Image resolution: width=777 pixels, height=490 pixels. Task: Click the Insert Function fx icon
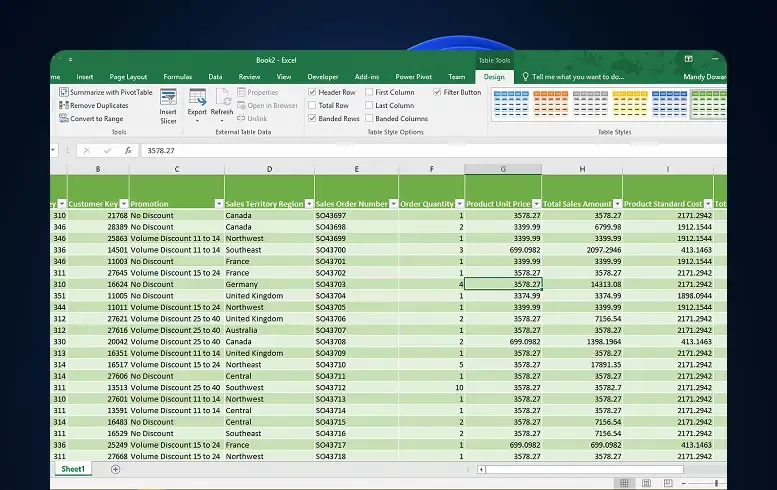click(x=128, y=150)
